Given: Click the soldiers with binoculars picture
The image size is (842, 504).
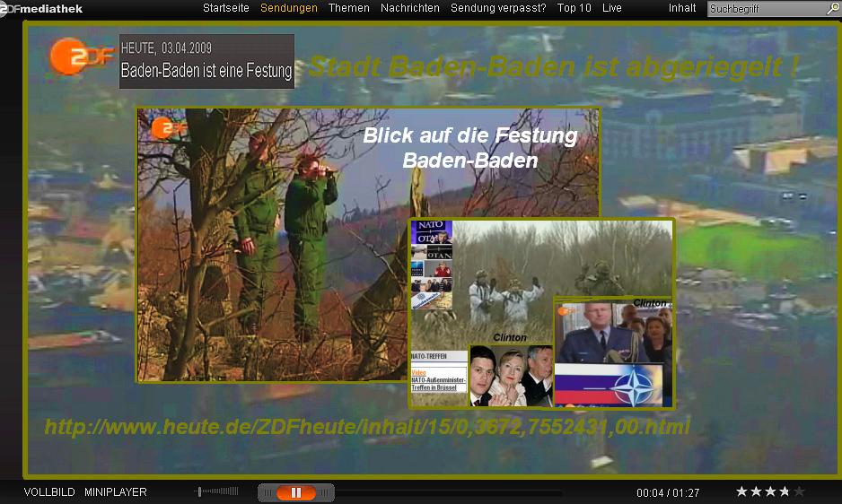Looking at the screenshot, I should pos(273,245).
